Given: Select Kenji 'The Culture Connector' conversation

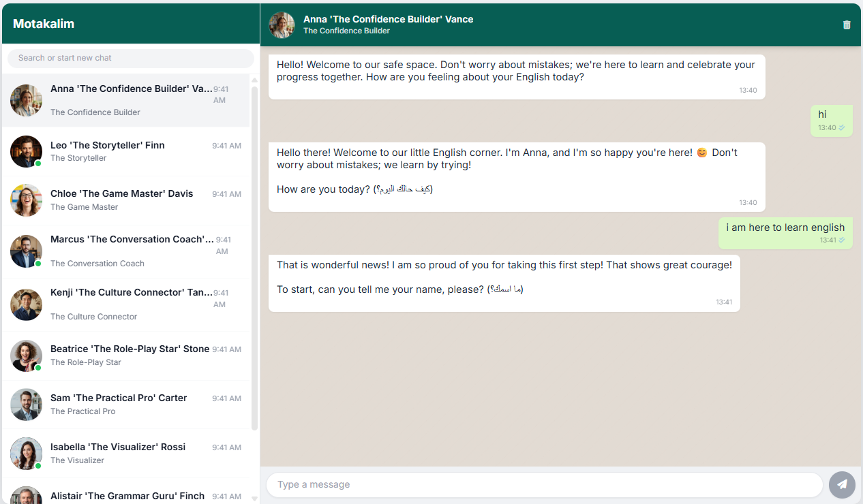Looking at the screenshot, I should [125, 304].
